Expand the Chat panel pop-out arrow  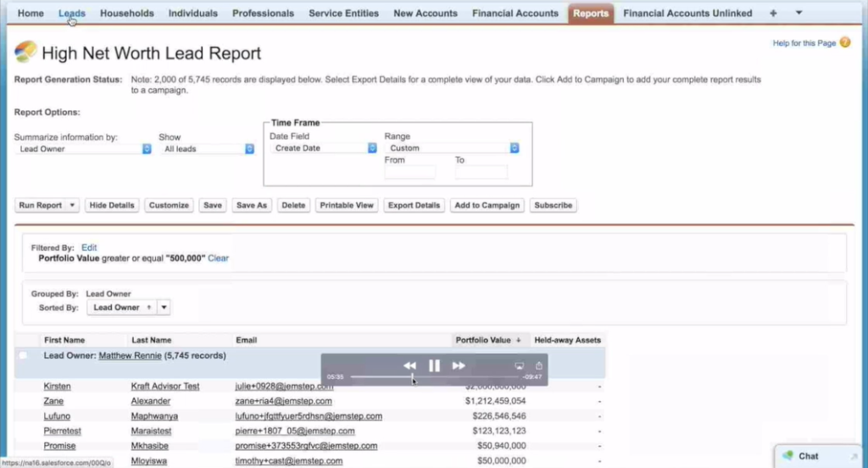coord(854,456)
